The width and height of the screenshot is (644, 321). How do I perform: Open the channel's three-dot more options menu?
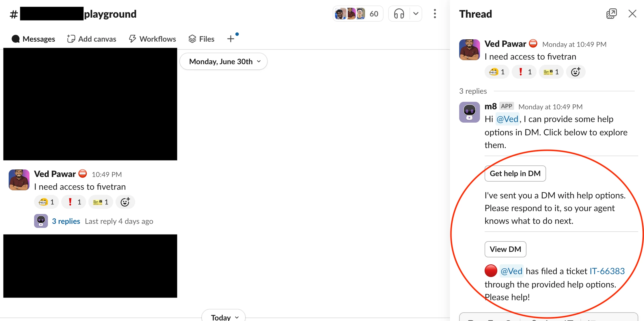[x=435, y=14]
